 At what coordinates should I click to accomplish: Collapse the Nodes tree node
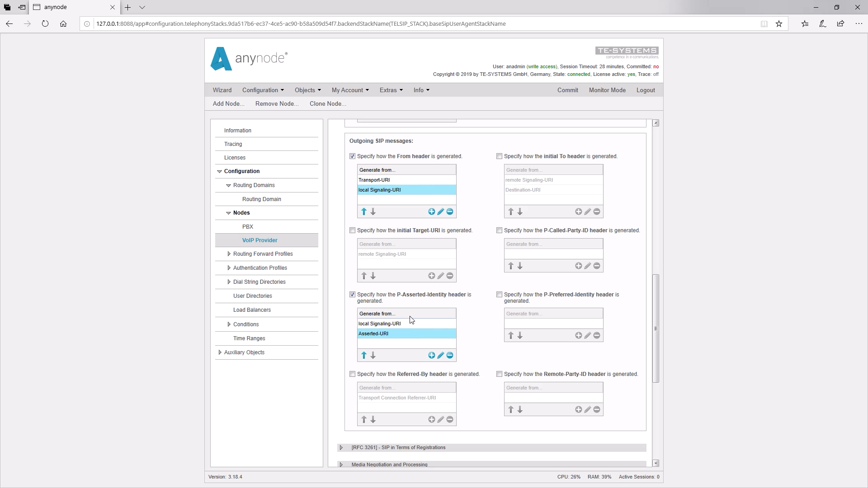(x=228, y=213)
